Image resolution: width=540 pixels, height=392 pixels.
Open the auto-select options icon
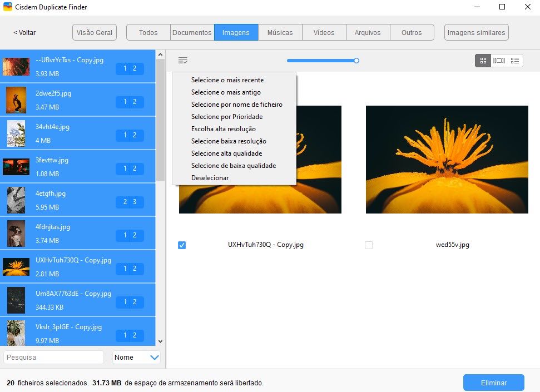coord(183,60)
